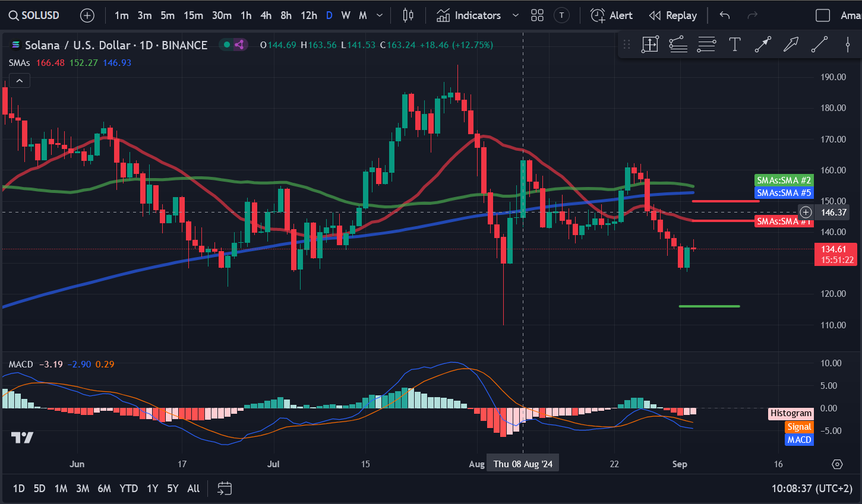
Task: Set date range to All
Action: [193, 489]
